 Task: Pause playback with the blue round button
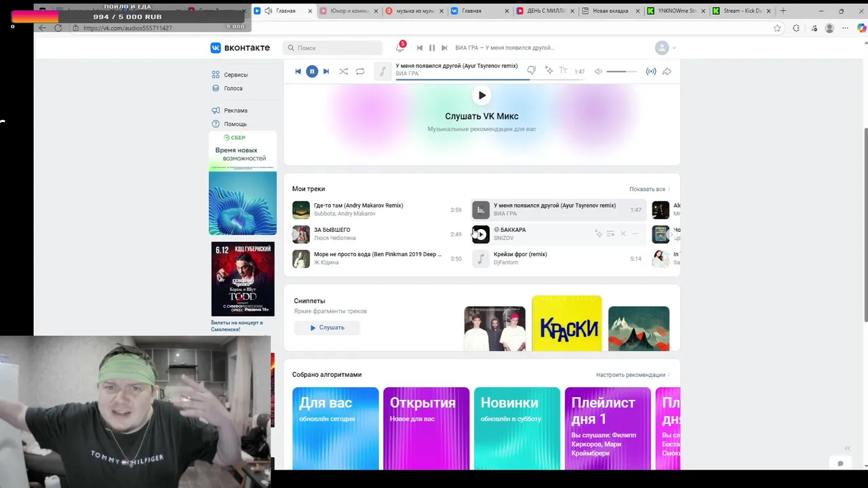312,71
